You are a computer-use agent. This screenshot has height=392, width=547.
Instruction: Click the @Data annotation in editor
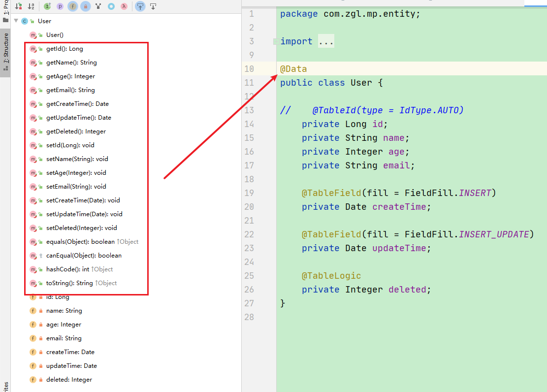293,69
